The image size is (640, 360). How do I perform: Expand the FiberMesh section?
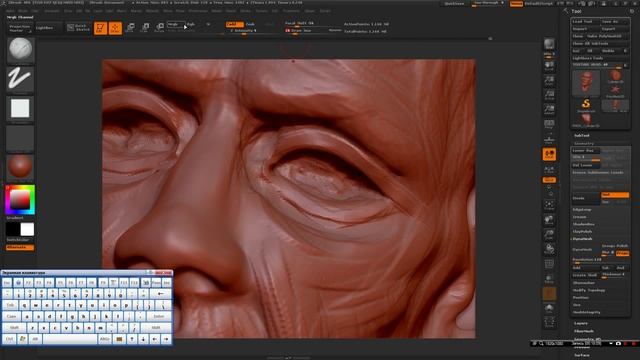[584, 331]
